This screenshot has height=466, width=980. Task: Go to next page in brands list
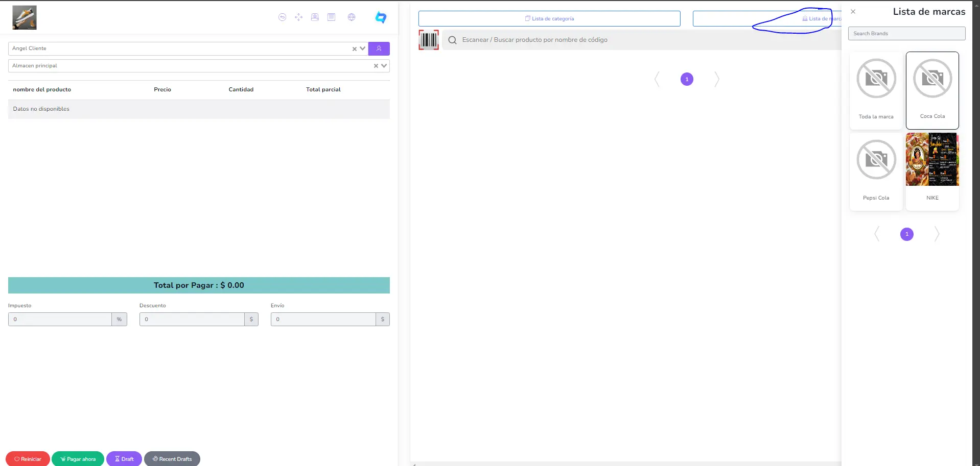[936, 234]
